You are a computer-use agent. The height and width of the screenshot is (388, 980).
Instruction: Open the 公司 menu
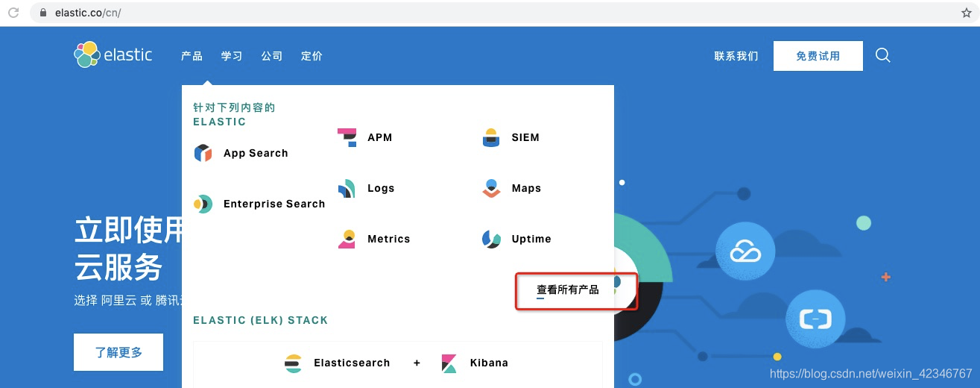(x=272, y=56)
